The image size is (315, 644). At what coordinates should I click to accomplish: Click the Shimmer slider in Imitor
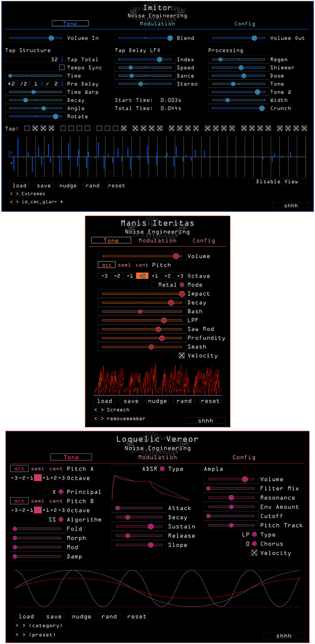(x=238, y=68)
